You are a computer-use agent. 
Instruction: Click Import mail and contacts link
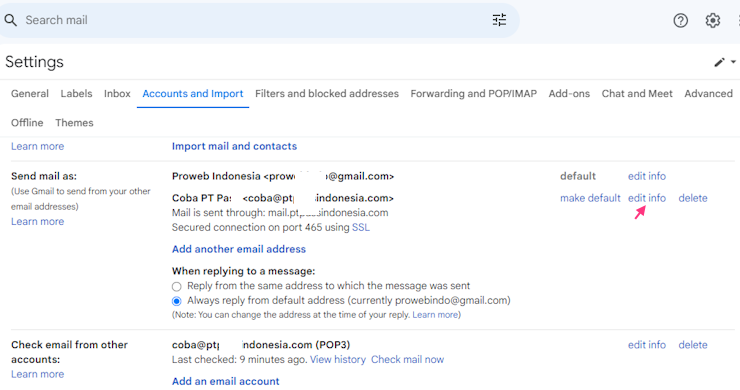point(234,146)
